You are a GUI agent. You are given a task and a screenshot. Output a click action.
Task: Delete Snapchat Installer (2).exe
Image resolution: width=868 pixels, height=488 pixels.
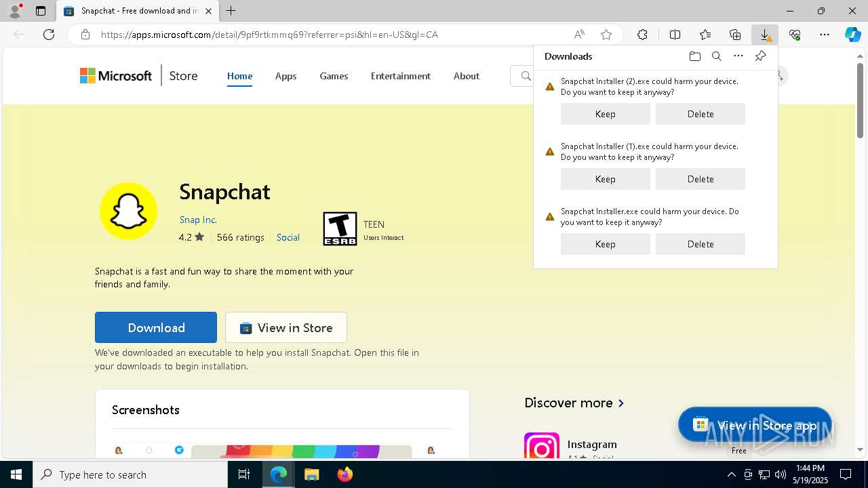(700, 114)
